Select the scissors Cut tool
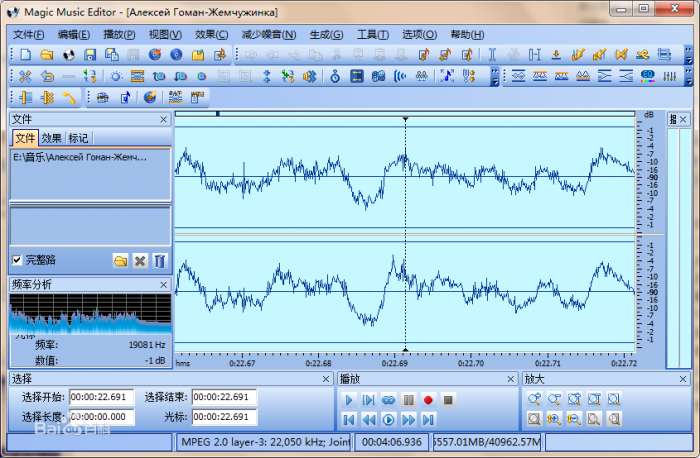The height and width of the screenshot is (458, 700). tap(25, 76)
